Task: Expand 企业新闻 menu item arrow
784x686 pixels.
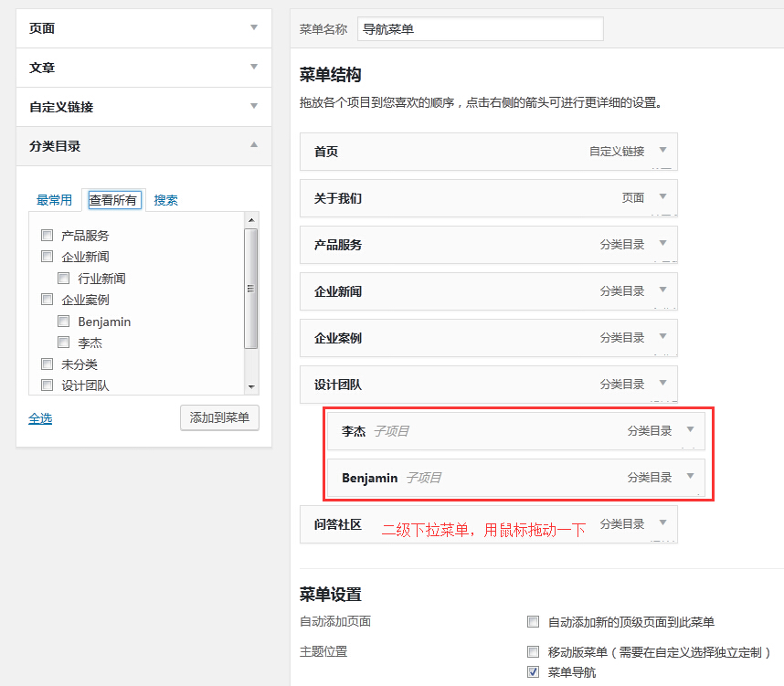Action: (662, 290)
